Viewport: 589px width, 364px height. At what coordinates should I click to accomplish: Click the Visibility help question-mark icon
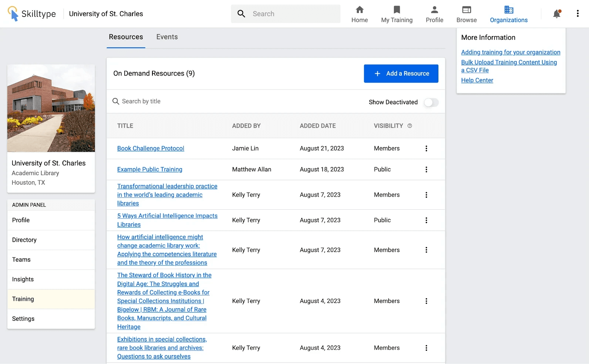[410, 126]
